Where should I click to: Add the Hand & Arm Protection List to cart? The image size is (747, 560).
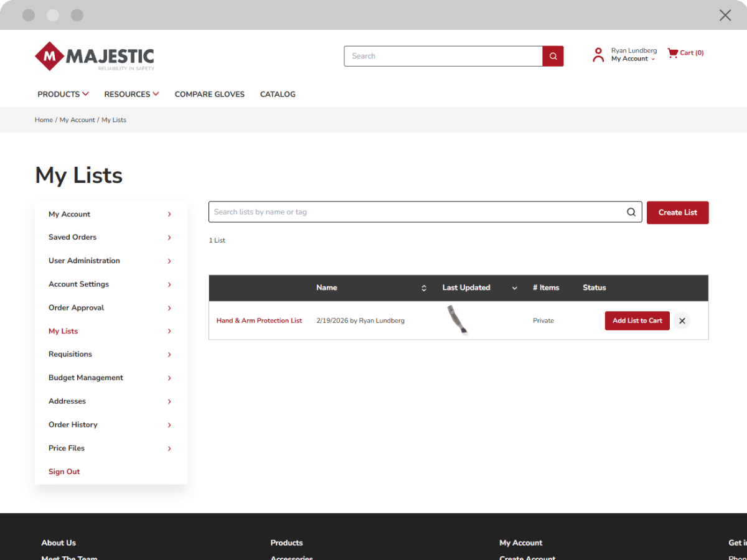click(x=637, y=320)
